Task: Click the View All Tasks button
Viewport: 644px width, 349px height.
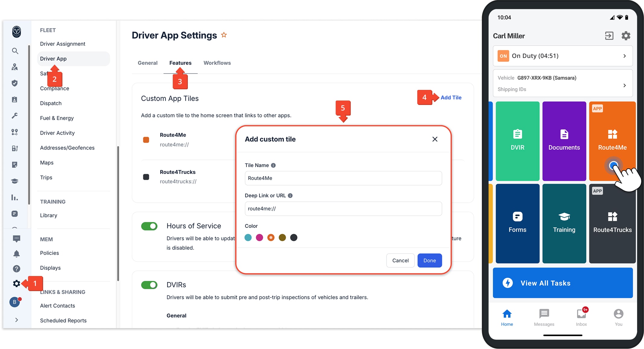Action: click(562, 283)
